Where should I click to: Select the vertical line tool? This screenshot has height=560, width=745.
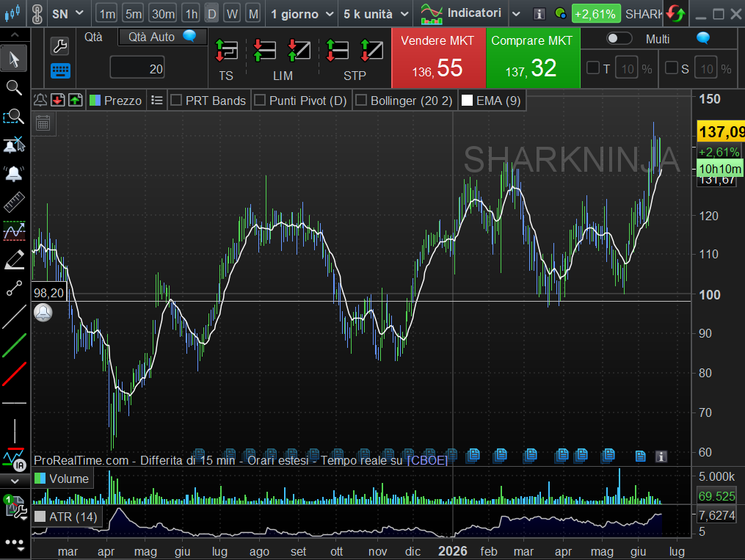tap(14, 431)
